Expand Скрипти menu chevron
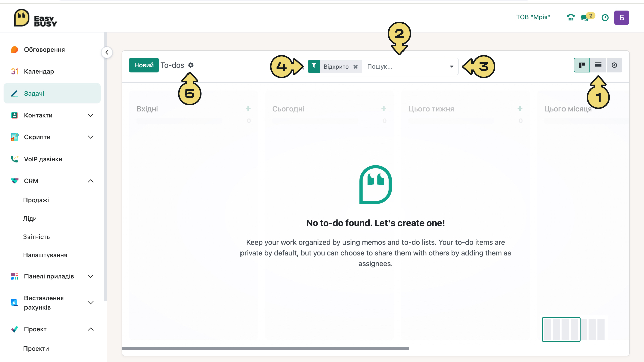Image resolution: width=644 pixels, height=362 pixels. point(91,137)
